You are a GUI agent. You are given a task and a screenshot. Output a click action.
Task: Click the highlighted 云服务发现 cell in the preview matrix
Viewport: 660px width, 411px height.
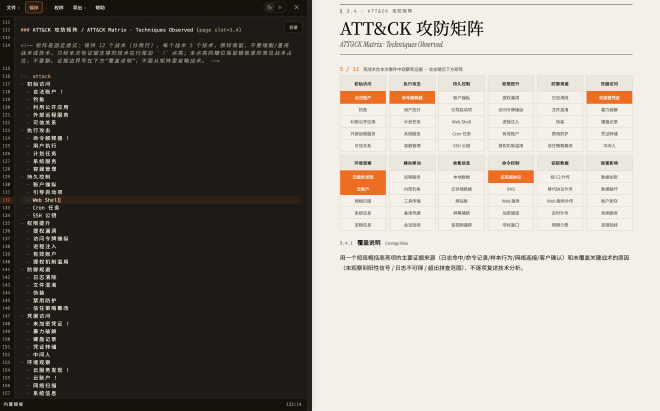coord(363,177)
